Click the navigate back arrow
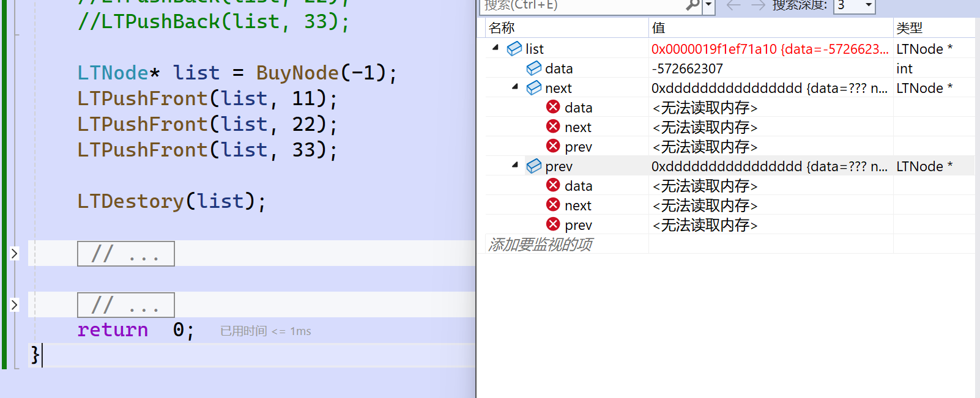Screen dimensions: 980x398 coord(733,6)
